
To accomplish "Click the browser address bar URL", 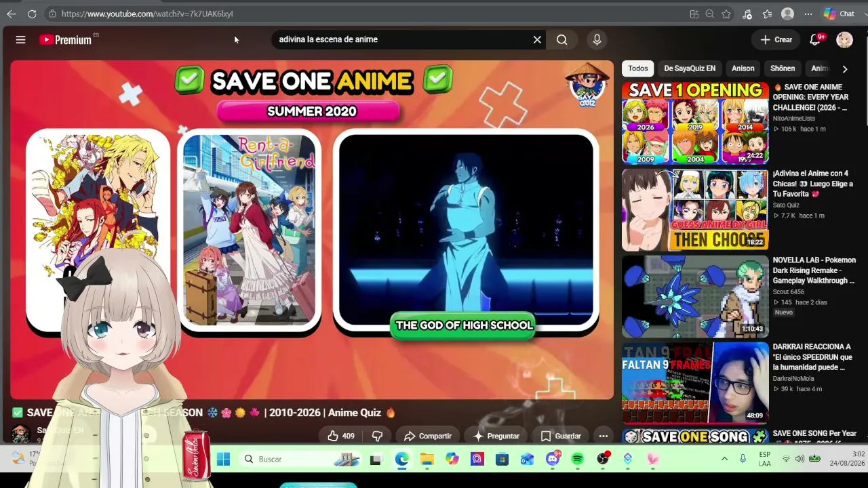I will tap(147, 14).
